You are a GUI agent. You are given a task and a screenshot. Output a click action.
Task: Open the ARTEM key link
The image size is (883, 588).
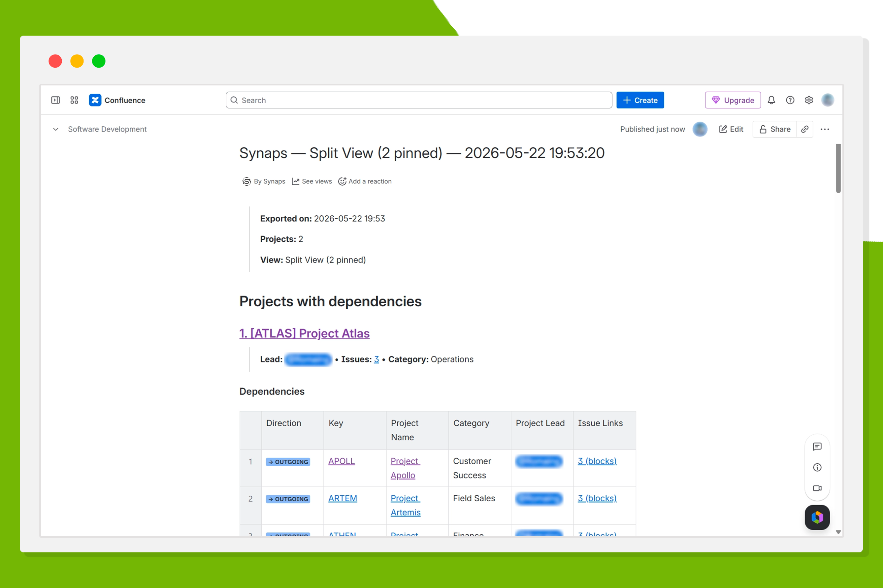point(343,498)
